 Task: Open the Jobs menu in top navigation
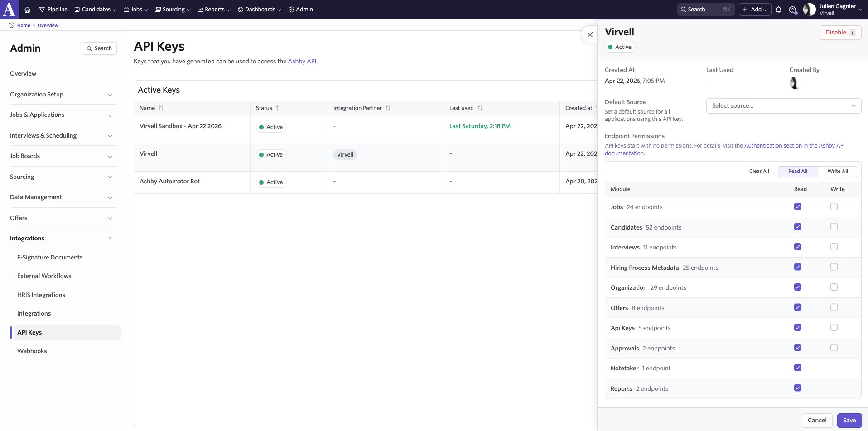pyautogui.click(x=135, y=10)
